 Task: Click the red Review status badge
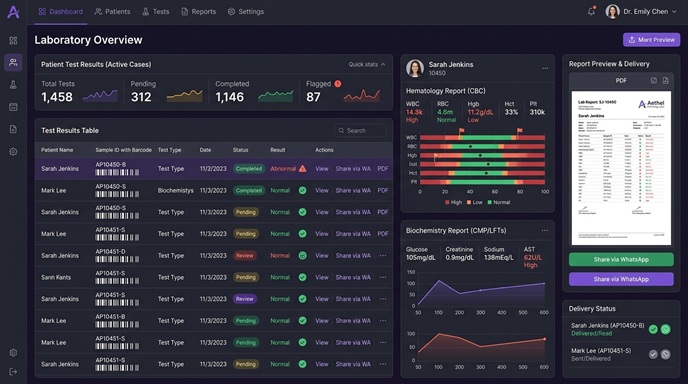click(245, 255)
